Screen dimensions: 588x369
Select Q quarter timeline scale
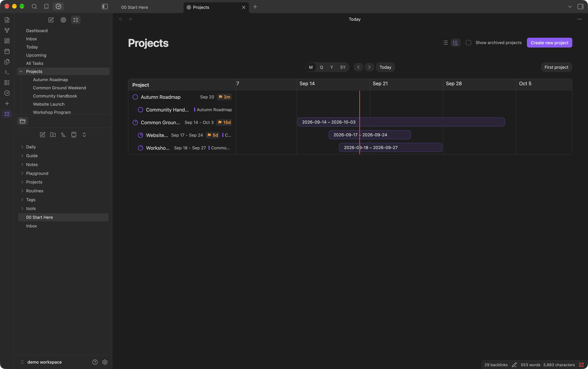point(321,67)
